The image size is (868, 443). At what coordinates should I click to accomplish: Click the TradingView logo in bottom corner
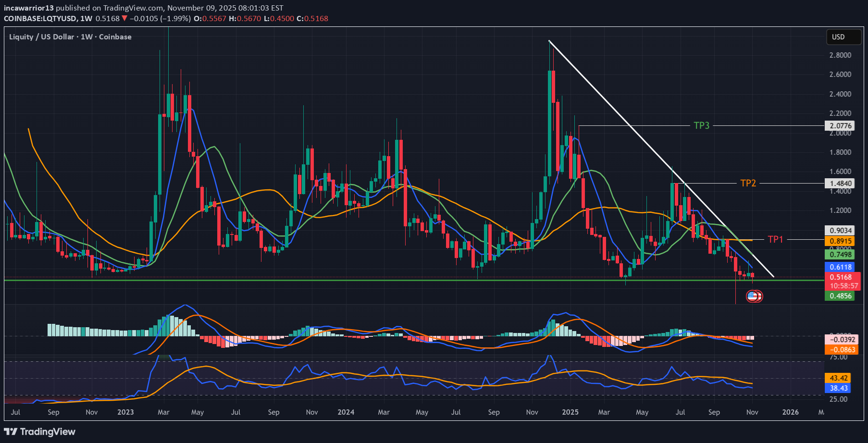tap(40, 431)
